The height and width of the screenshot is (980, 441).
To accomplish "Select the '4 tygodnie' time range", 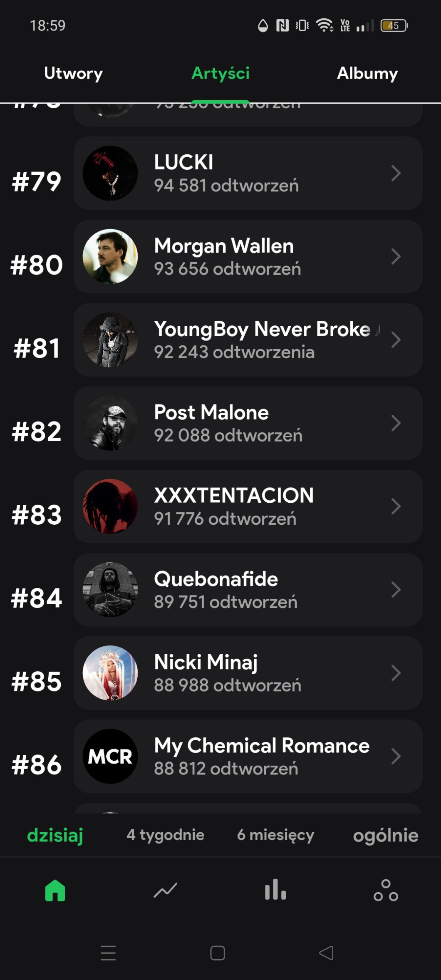I will pos(165,835).
